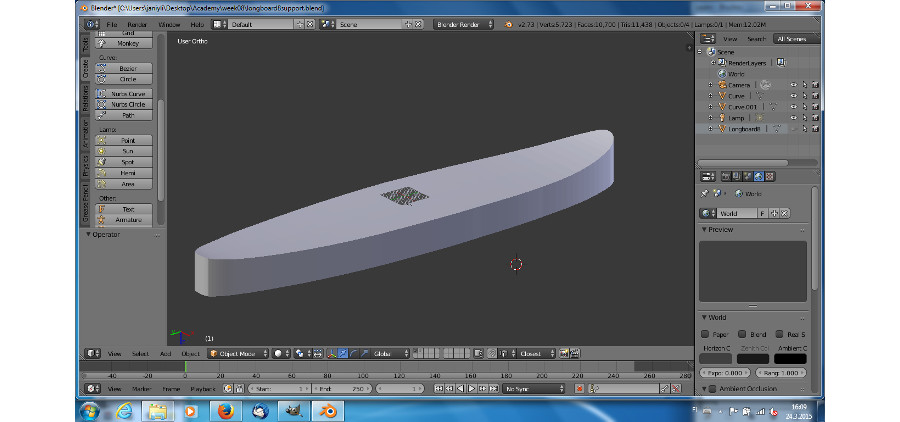Screen dimensions: 900x422
Task: Click the RenderLayers data icon in outliner
Action: 781,63
